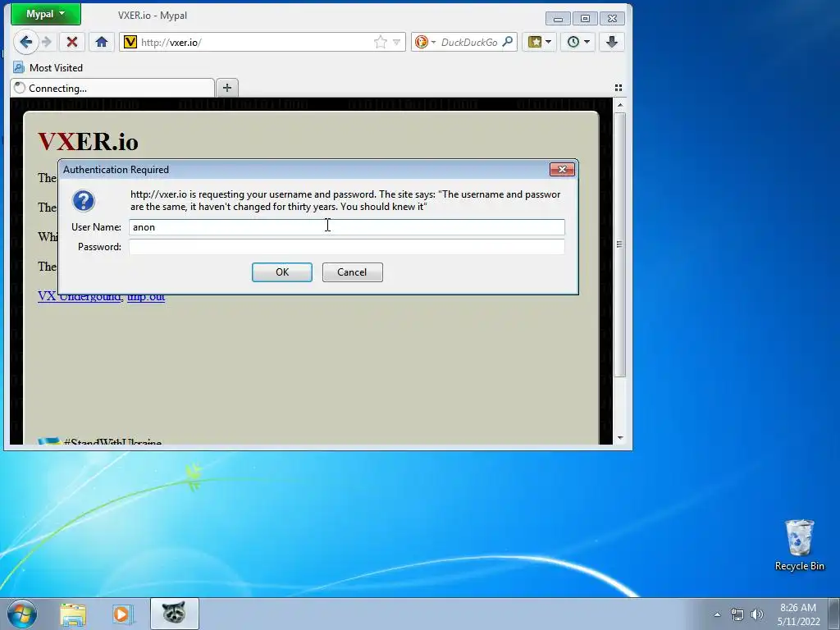
Task: Stop loading with the red X button
Action: click(x=72, y=42)
